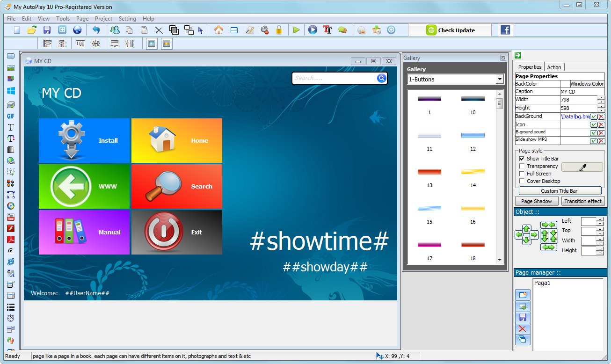Enable the Transparency checkbox
Screen dimensions: 611x364
(522, 166)
